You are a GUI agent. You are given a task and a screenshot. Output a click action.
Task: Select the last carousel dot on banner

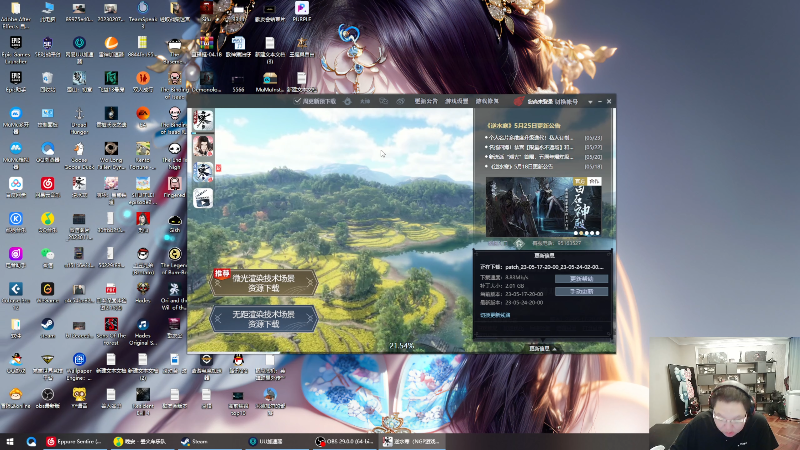click(597, 233)
